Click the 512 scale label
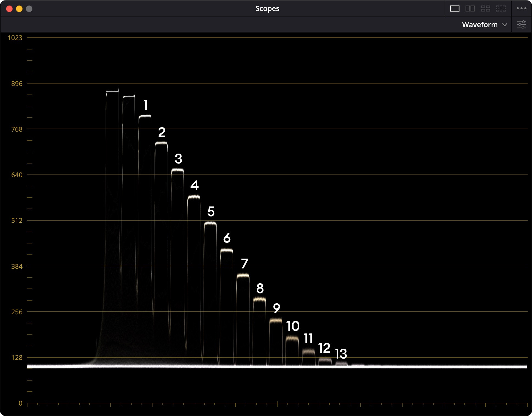532x416 pixels. 17,221
